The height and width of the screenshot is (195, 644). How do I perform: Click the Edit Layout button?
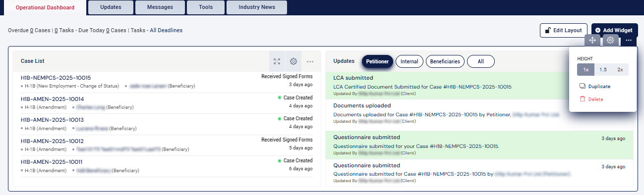(564, 30)
